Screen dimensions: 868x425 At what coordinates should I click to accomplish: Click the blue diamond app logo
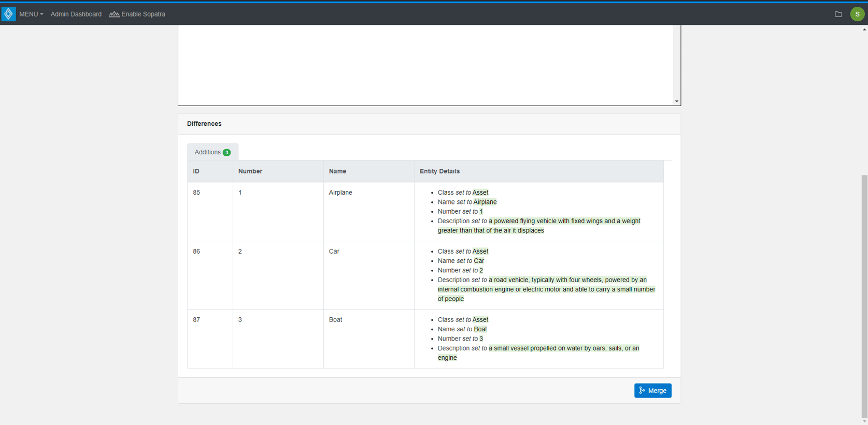(x=8, y=14)
